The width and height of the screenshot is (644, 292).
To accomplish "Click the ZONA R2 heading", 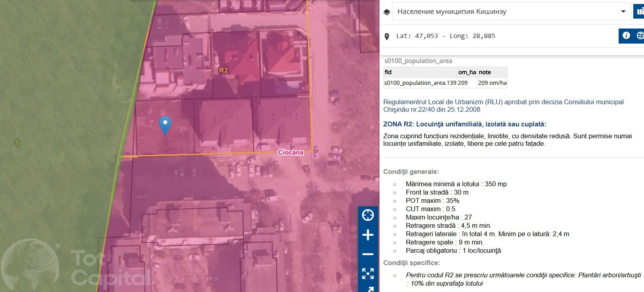I will 464,124.
